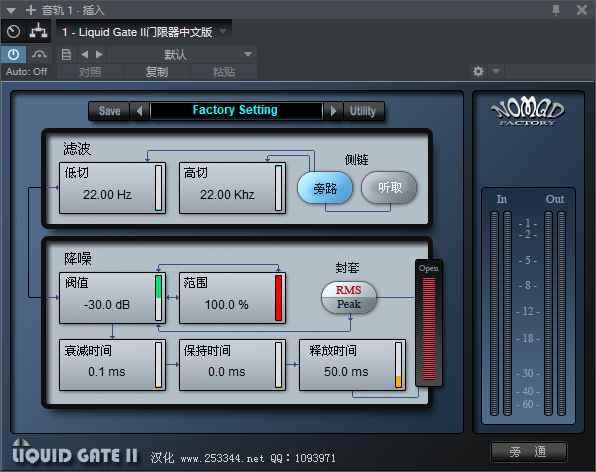The width and height of the screenshot is (596, 472).
Task: Toggle the plugin power button
Action: click(13, 55)
